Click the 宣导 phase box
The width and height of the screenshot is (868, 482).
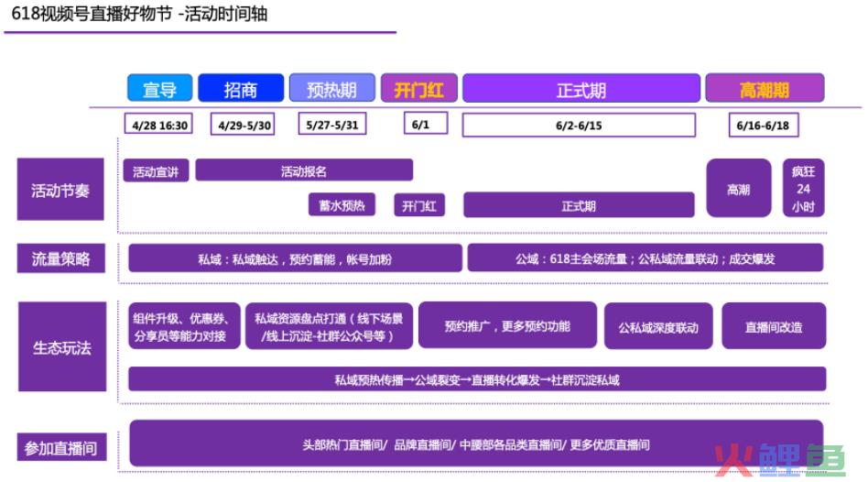(x=160, y=88)
